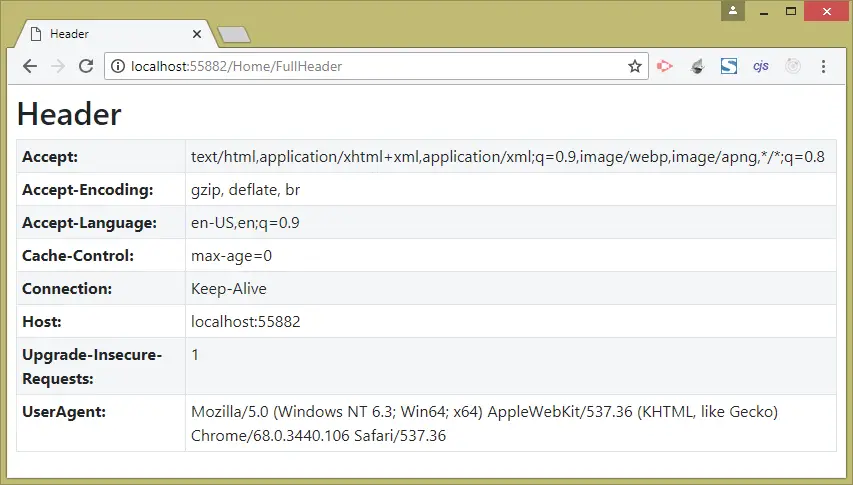
Task: Focus the address bar with localhost:55882/Home/FullHeader
Action: [375, 66]
